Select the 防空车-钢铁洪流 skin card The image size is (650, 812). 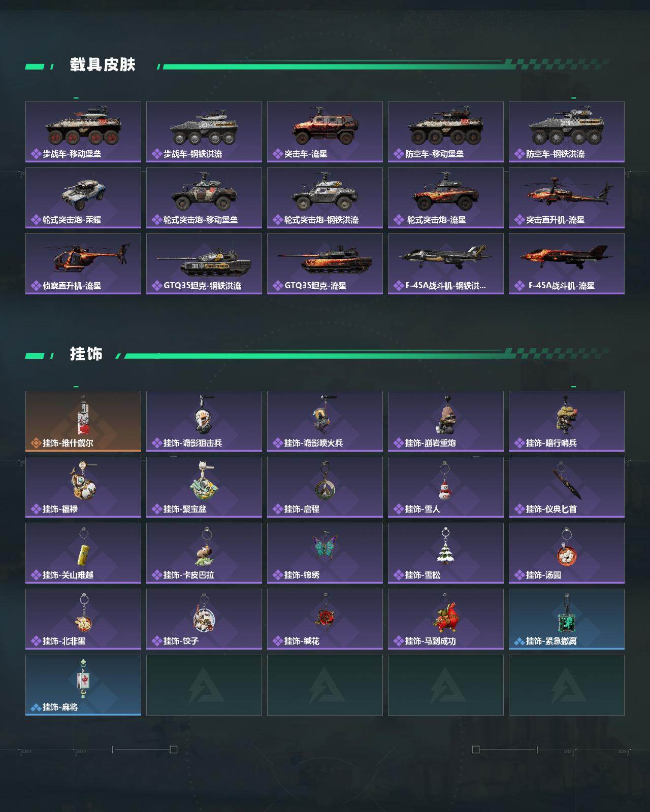(567, 132)
